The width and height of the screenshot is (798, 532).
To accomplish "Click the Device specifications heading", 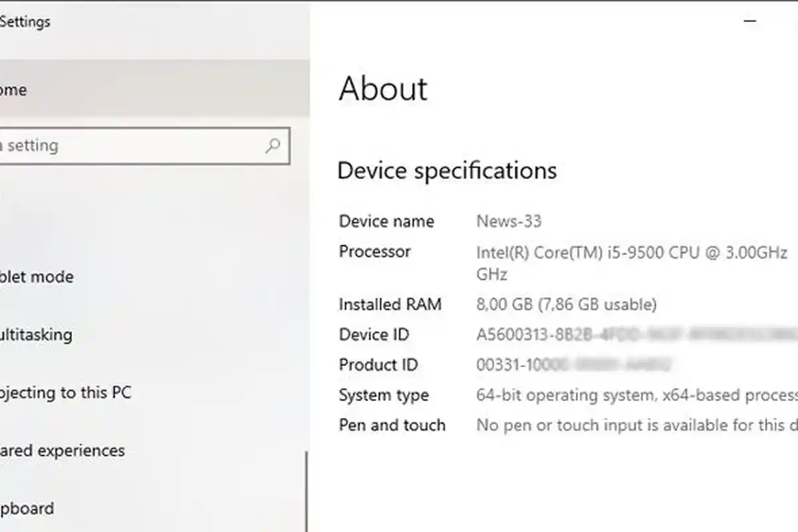I will point(448,170).
